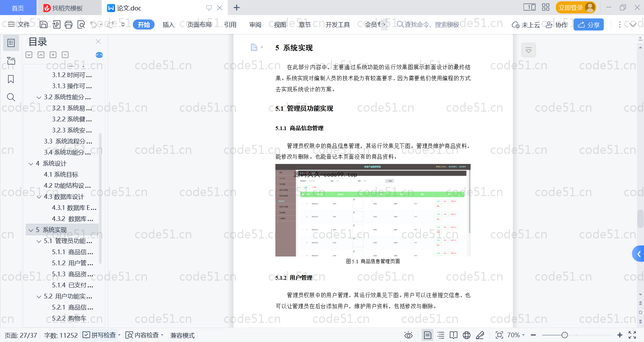Collapse the 4.3 数据库设计 outline node
This screenshot has height=342, width=644.
[x=39, y=197]
